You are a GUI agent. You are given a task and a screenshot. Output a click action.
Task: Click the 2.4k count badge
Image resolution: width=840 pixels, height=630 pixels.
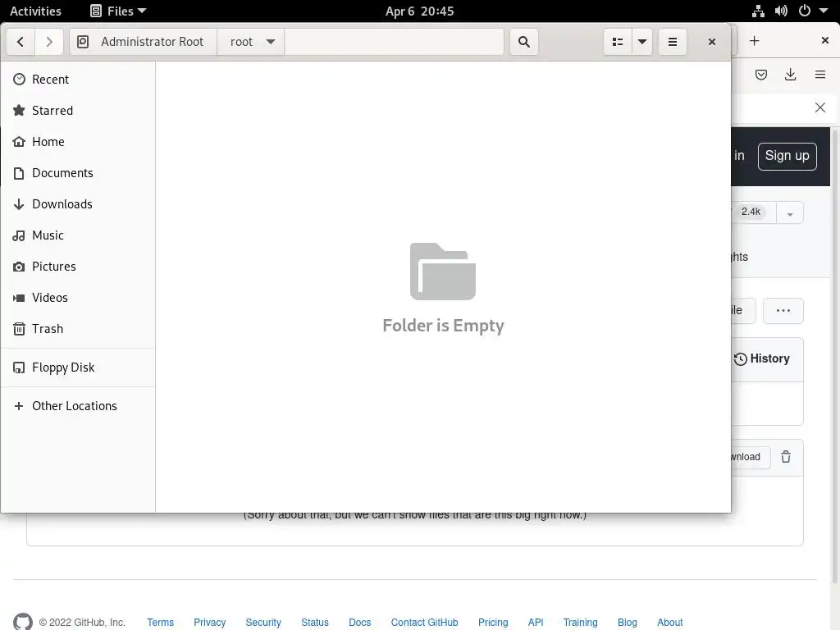(751, 212)
